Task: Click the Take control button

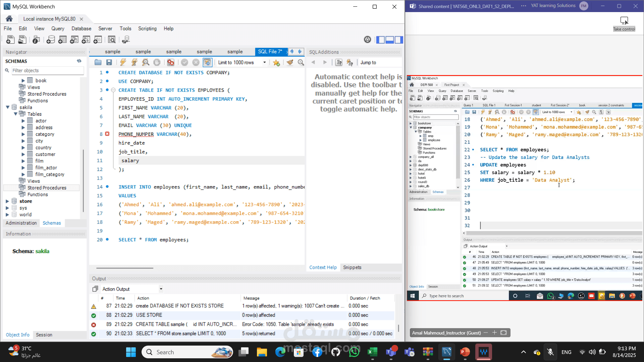Action: 624,23
